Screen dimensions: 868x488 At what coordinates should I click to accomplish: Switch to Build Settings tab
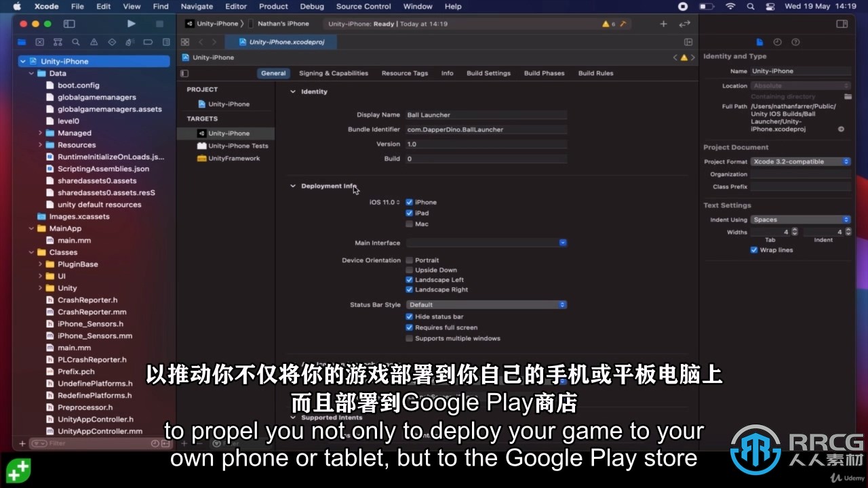[488, 73]
